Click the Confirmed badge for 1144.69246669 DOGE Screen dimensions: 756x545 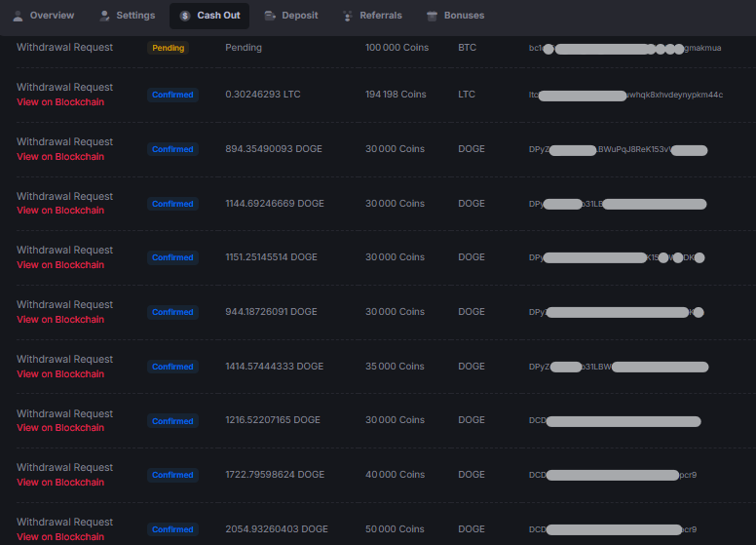(172, 204)
